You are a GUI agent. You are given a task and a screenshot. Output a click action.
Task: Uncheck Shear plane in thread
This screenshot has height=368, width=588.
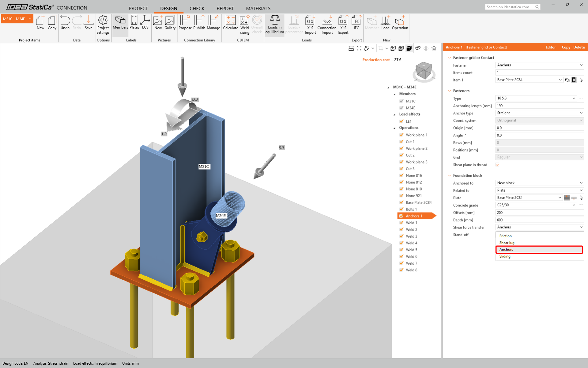(497, 165)
